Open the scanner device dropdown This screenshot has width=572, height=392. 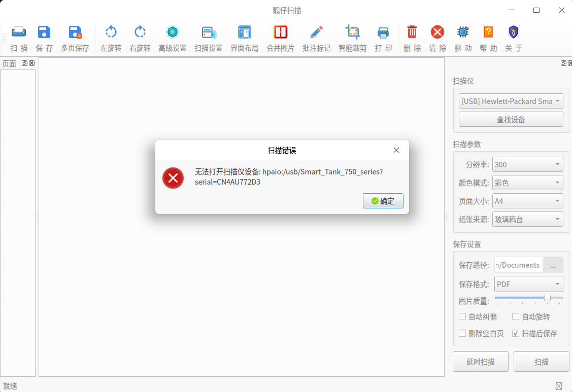coord(511,101)
